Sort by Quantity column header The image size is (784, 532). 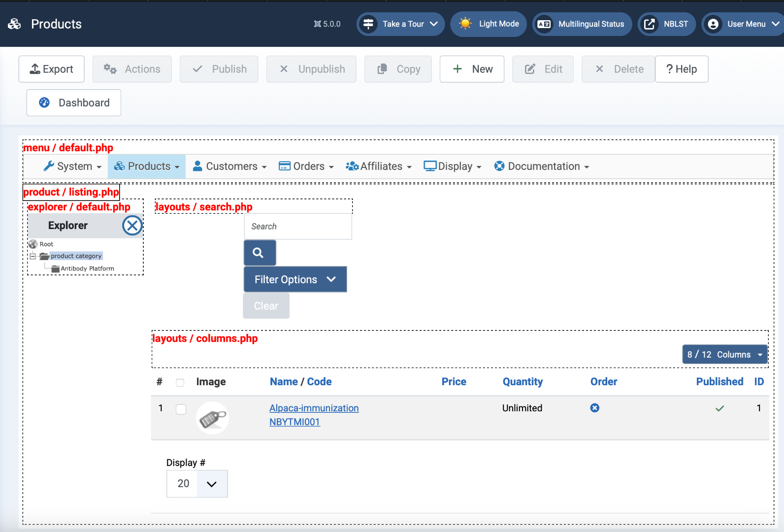click(523, 382)
